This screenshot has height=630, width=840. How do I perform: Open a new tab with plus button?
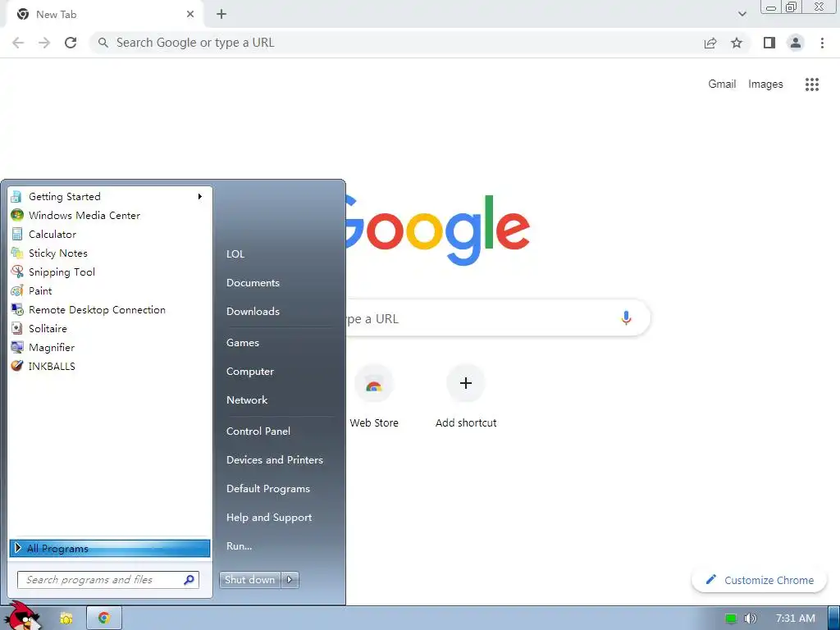(221, 15)
